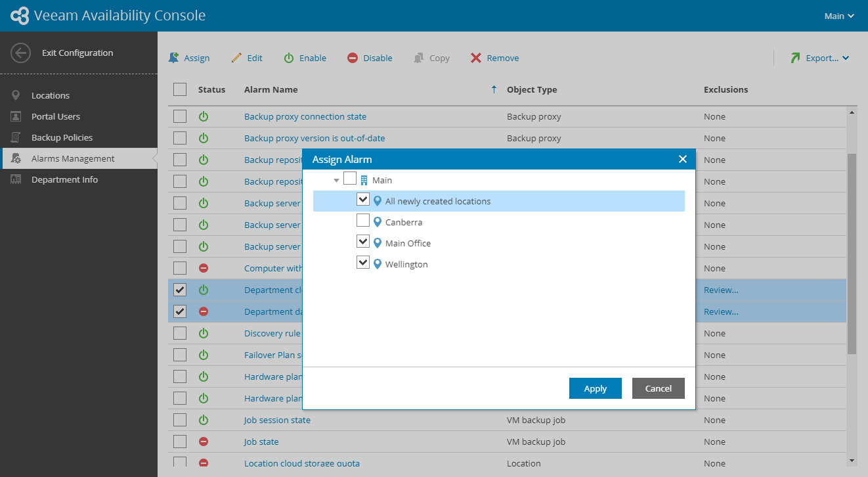Click the Main company building icon
The width and height of the screenshot is (868, 477).
pos(364,180)
